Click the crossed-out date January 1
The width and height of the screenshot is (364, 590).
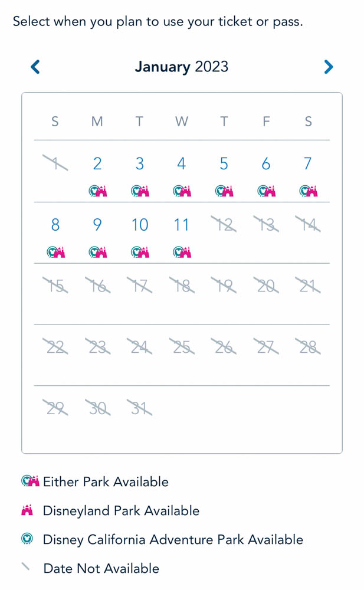[x=55, y=163]
